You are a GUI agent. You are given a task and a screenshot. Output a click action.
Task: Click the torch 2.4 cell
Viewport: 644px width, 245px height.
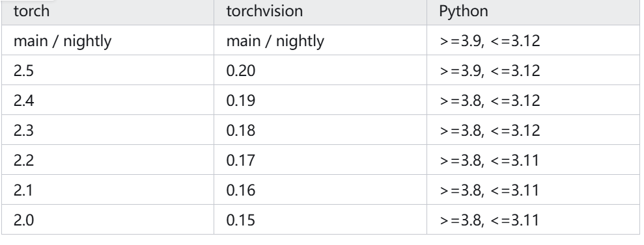click(107, 100)
